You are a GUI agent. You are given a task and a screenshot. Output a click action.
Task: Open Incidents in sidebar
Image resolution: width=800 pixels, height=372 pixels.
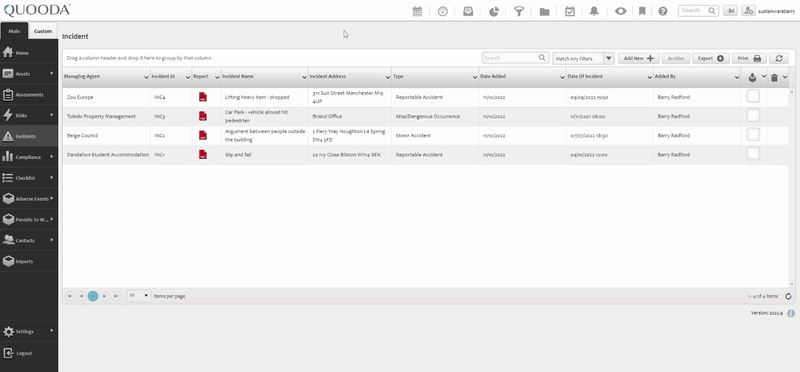pos(29,136)
